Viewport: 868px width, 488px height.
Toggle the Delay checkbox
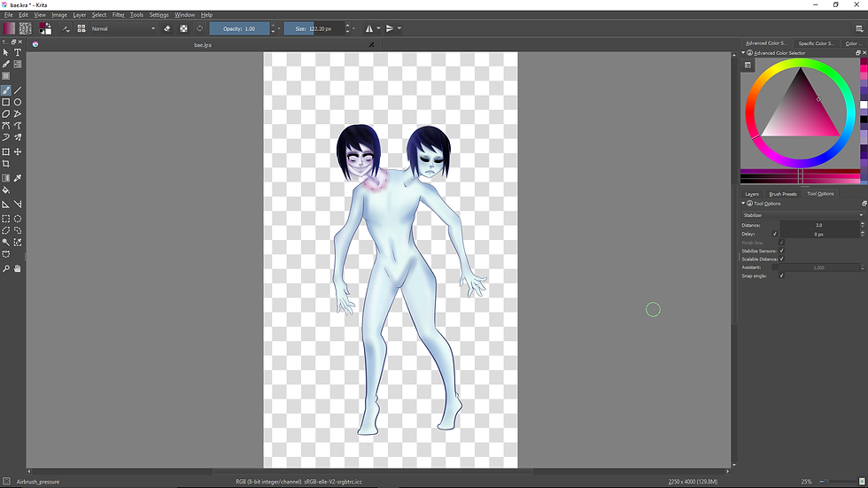point(774,234)
